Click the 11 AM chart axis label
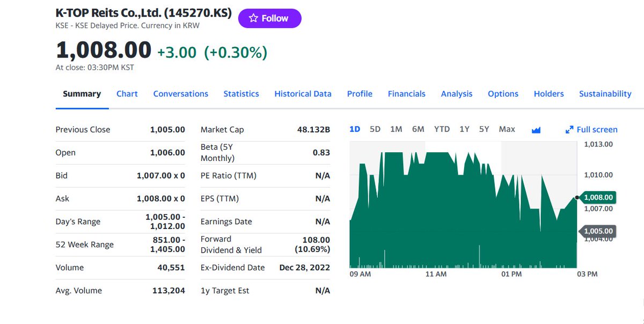 [436, 274]
